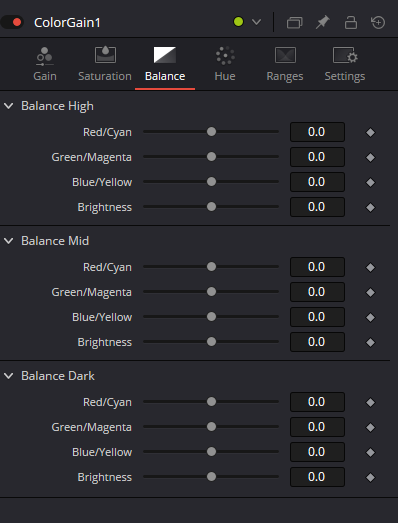
Task: Click the Balance Dark Blue/Yellow slider handle
Action: point(211,452)
